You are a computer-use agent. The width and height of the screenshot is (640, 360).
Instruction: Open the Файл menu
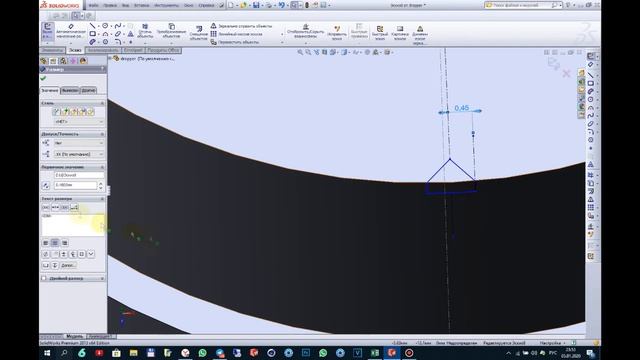pos(93,5)
